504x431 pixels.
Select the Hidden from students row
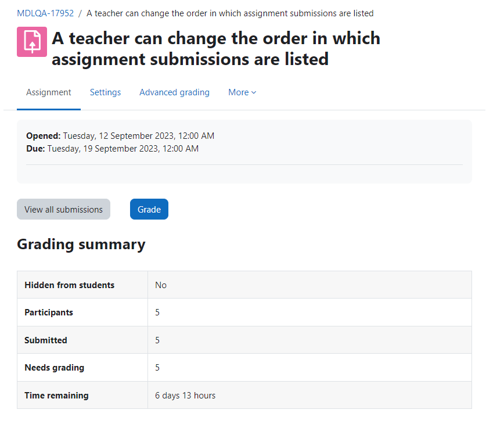tap(244, 285)
